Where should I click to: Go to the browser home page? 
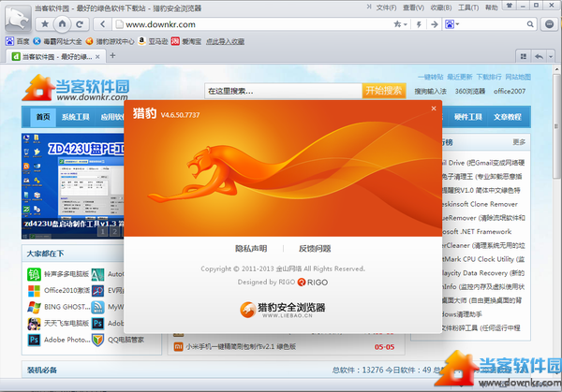(x=63, y=24)
